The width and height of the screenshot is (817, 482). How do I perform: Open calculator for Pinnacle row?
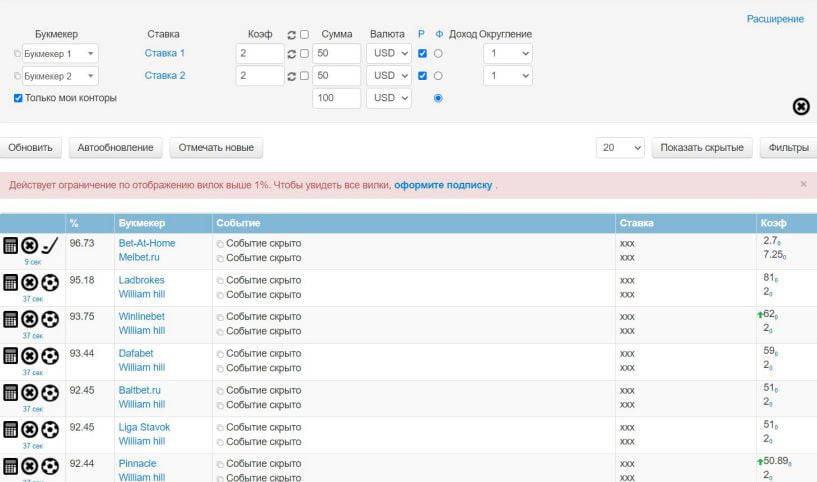[10, 466]
